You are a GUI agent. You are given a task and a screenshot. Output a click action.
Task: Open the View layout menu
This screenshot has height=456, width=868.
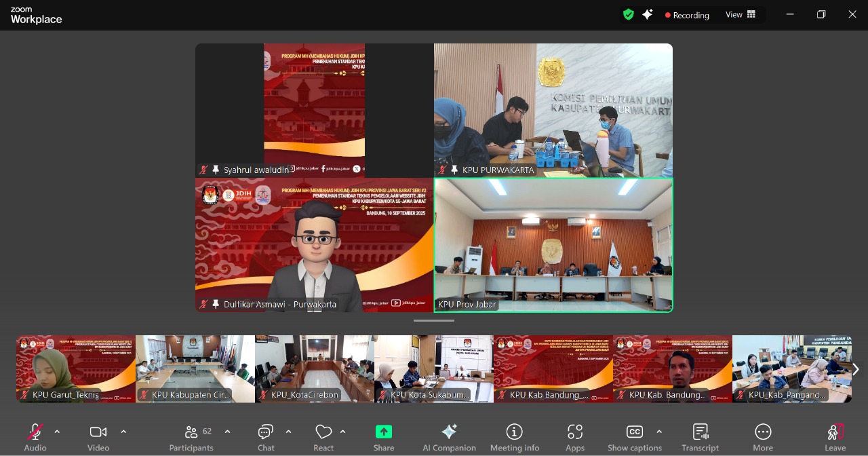[741, 15]
